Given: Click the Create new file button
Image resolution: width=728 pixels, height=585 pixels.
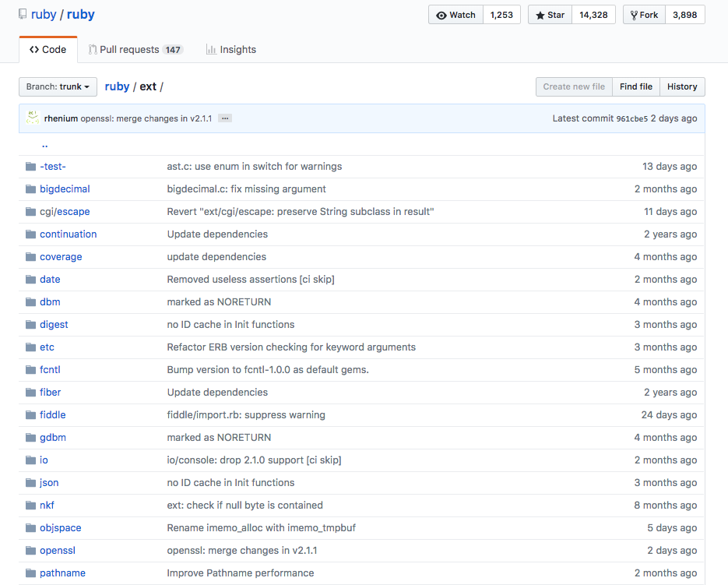Looking at the screenshot, I should (575, 87).
